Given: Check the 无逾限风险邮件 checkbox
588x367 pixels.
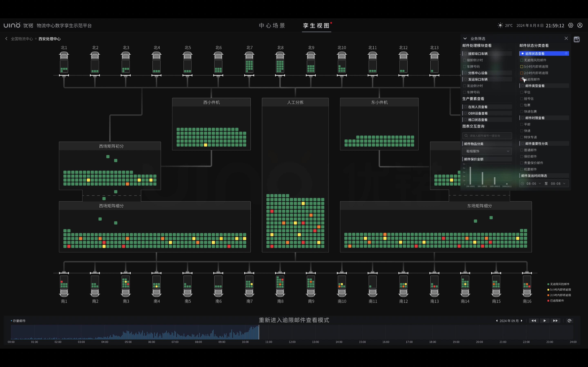Looking at the screenshot, I should click(521, 60).
